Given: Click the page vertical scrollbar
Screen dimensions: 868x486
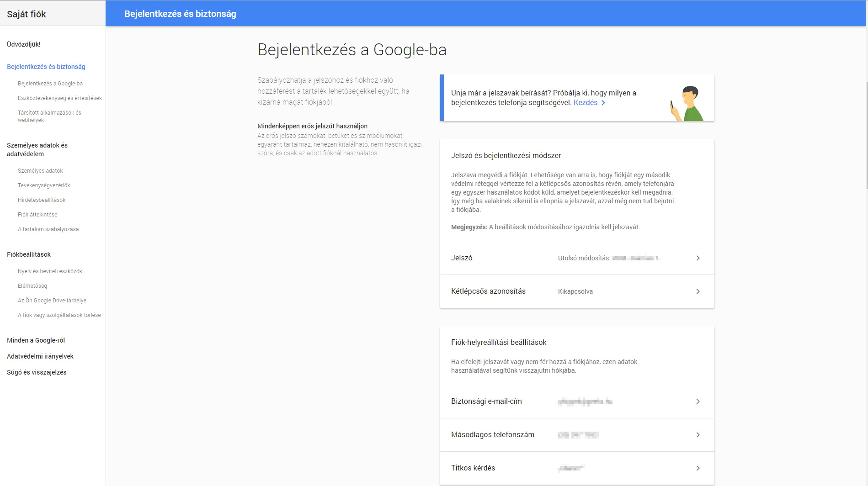Looking at the screenshot, I should (866, 137).
